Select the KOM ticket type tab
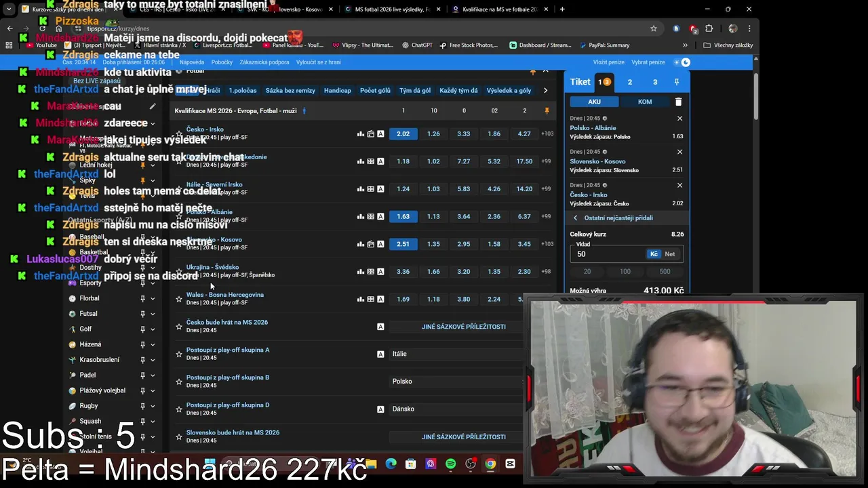Viewport: 868px width, 488px height. (645, 102)
